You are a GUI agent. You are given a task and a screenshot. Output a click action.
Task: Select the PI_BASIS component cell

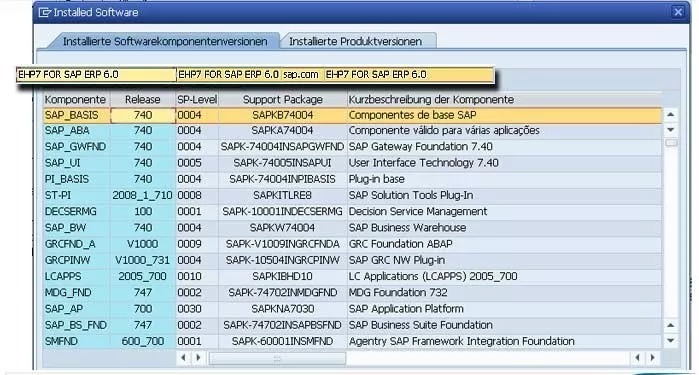pos(76,179)
